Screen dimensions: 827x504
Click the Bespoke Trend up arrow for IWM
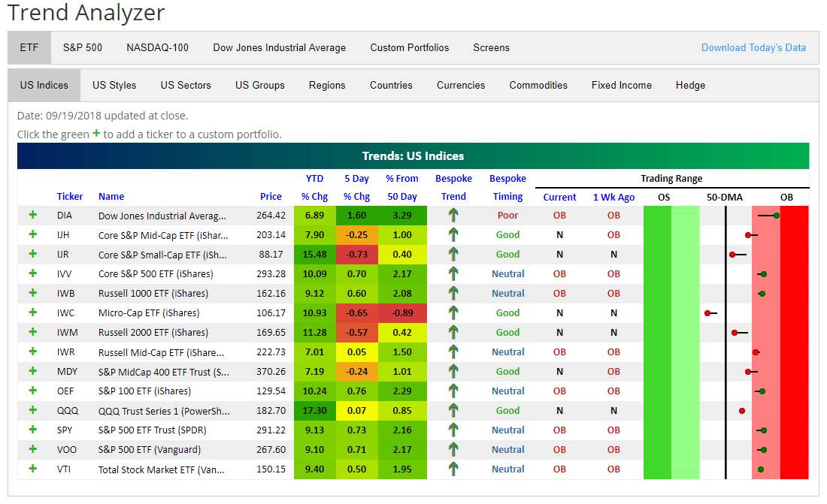tap(453, 332)
